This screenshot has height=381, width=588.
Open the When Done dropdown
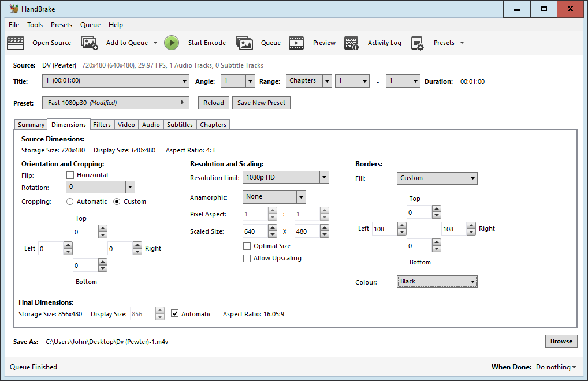pyautogui.click(x=556, y=367)
